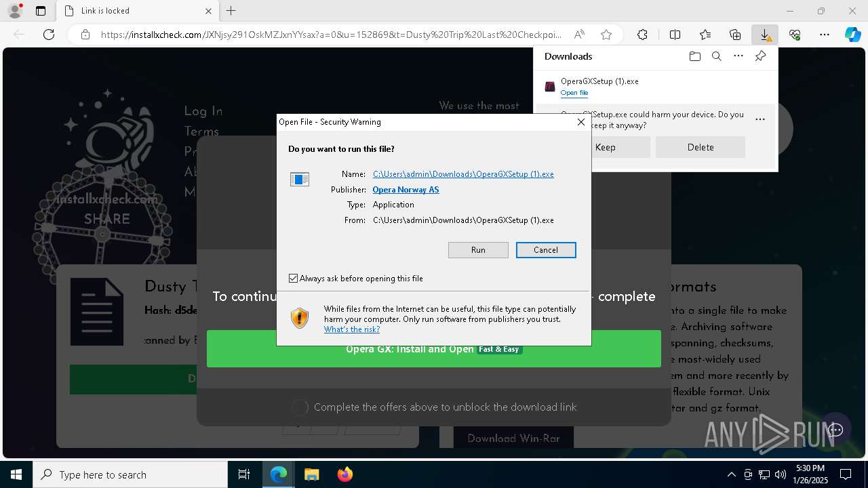The width and height of the screenshot is (868, 488).
Task: Open Collections icon
Action: point(735,35)
